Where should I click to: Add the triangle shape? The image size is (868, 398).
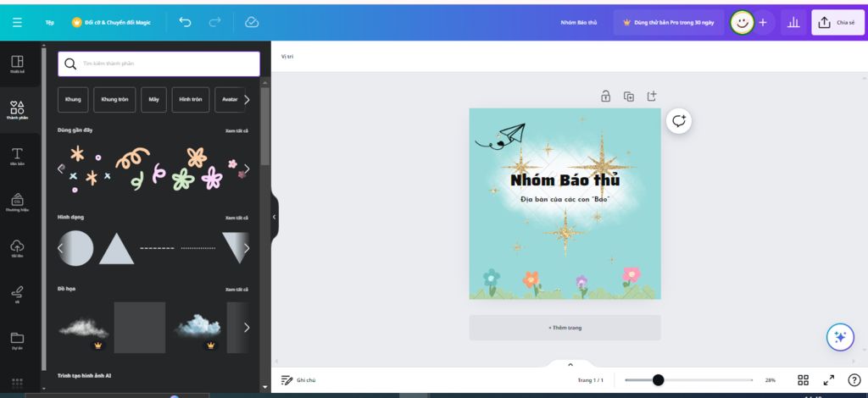(116, 249)
